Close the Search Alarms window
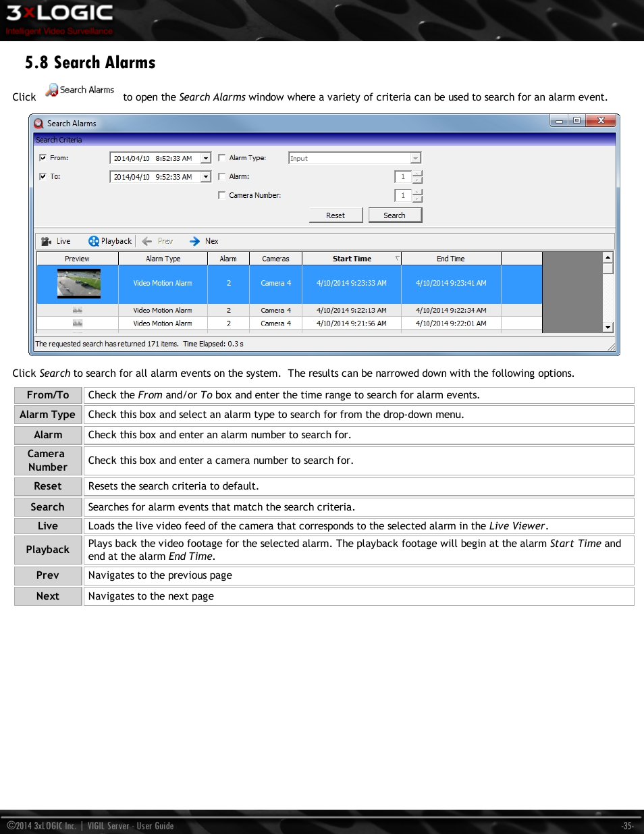The image size is (644, 834). coord(601,121)
